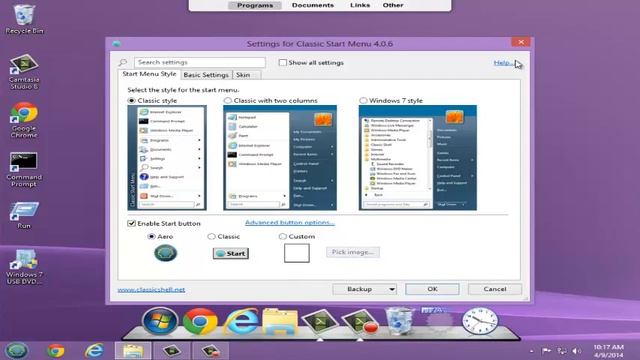Launch Chrome from the dock
This screenshot has width=640, height=360.
point(200,321)
